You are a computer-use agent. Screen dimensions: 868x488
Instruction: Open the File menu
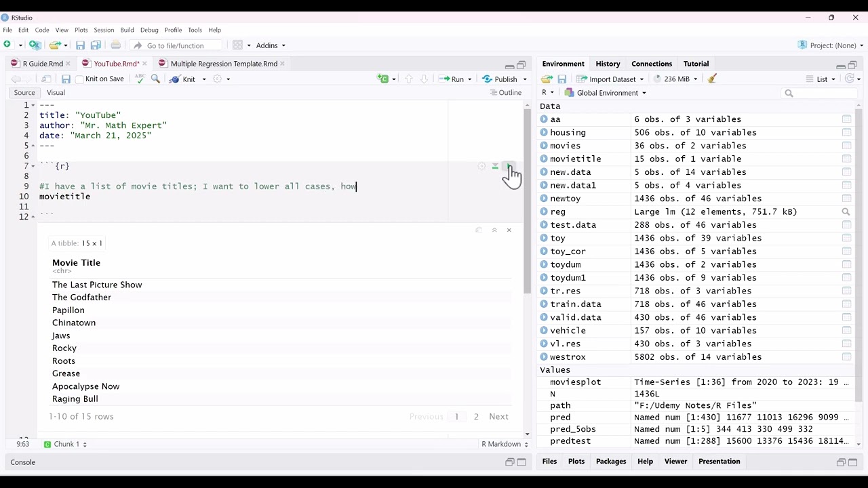click(7, 30)
